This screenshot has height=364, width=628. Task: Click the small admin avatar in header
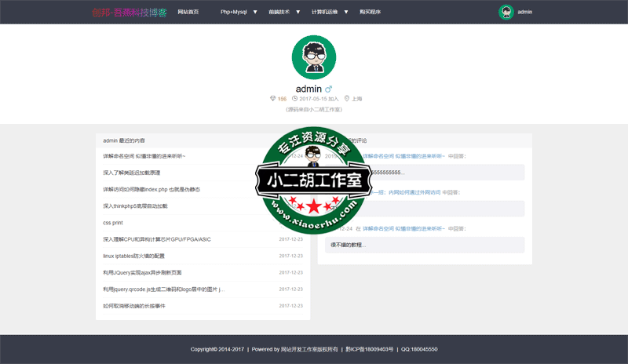point(506,12)
